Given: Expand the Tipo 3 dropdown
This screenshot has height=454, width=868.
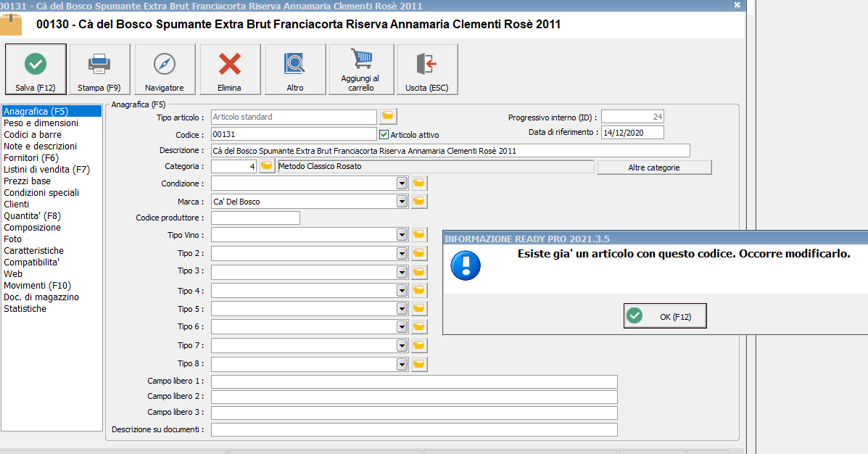Looking at the screenshot, I should pyautogui.click(x=402, y=272).
